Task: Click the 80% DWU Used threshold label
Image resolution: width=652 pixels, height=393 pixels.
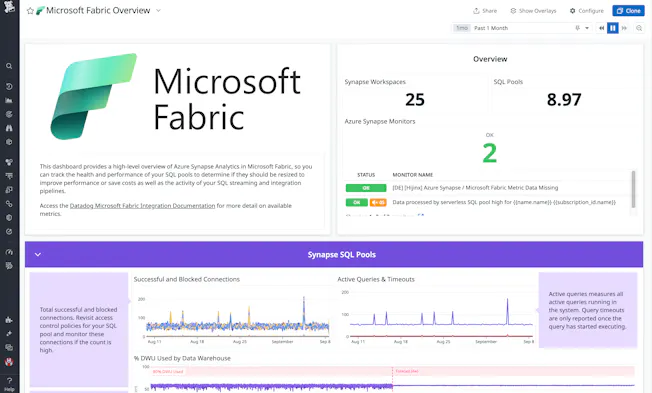Action: pos(168,371)
